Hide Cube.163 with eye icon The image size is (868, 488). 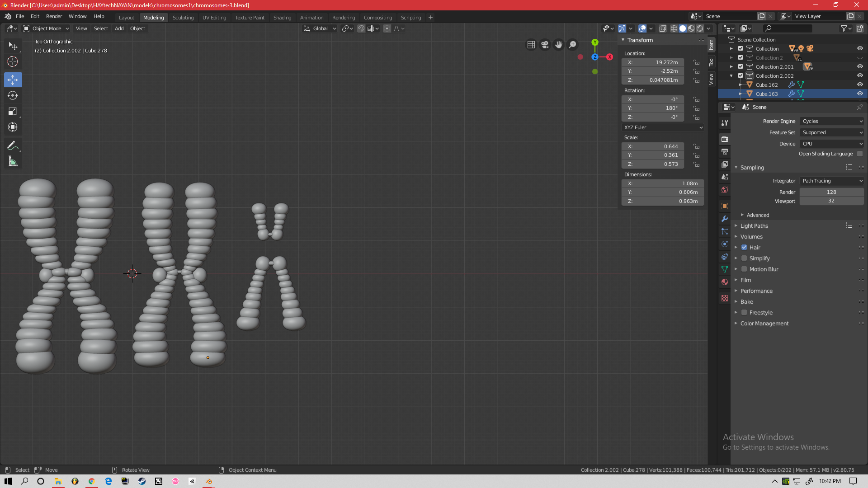coord(860,94)
